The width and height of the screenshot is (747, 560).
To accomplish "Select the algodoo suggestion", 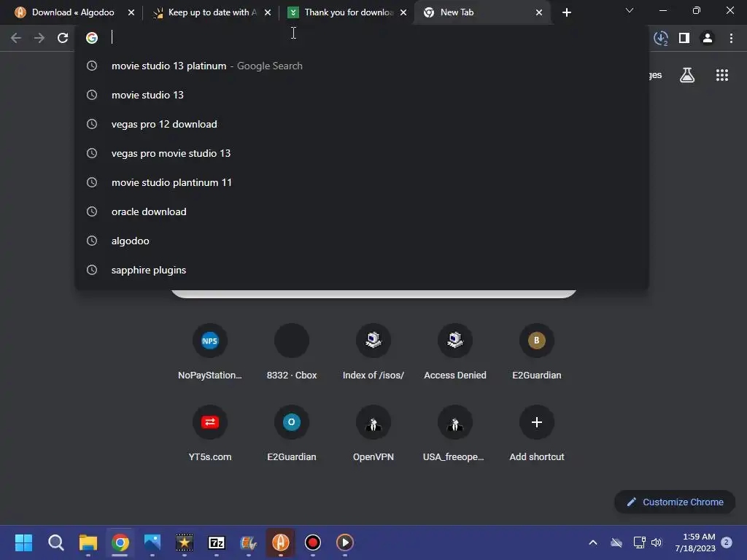I will [x=362, y=241].
